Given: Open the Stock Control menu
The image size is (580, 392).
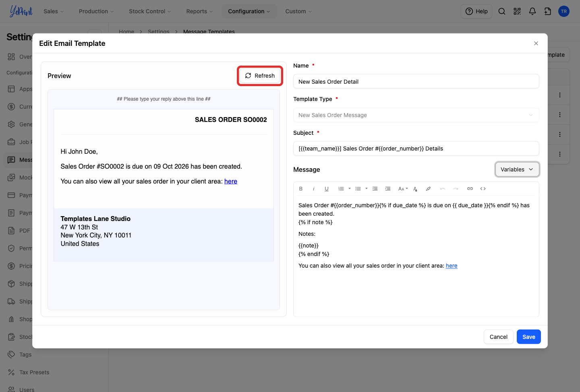Looking at the screenshot, I should tap(150, 11).
